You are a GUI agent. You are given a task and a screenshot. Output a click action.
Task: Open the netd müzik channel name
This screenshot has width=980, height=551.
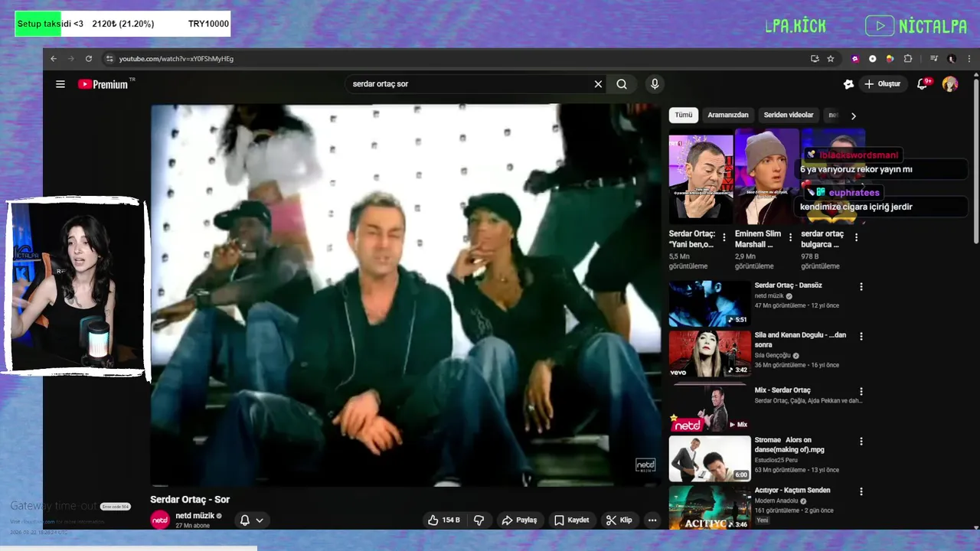click(x=195, y=516)
